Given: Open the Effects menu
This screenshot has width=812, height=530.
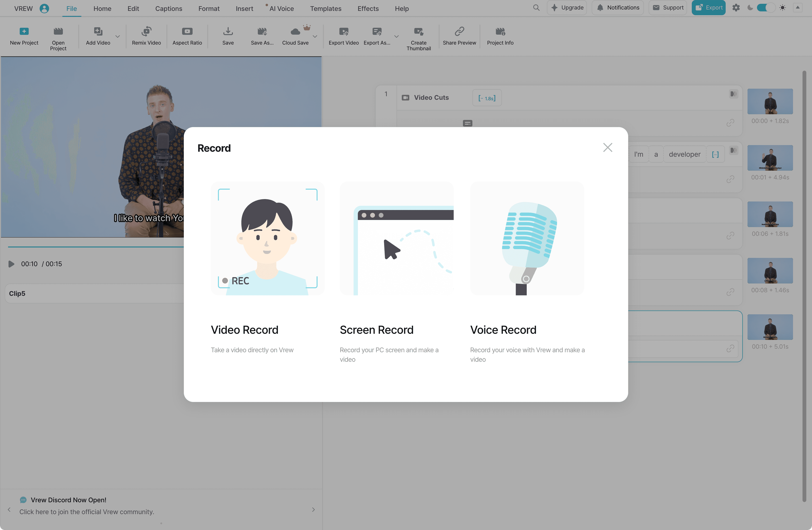Looking at the screenshot, I should point(368,9).
